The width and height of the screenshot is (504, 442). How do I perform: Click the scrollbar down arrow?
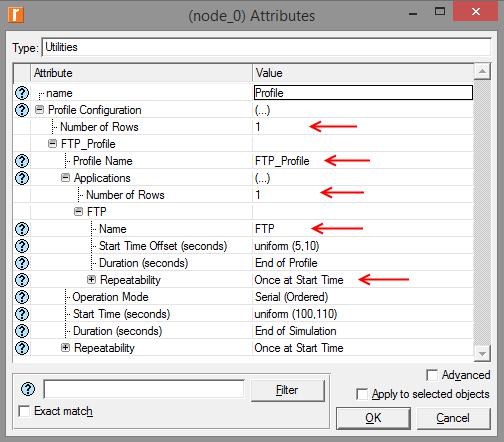(x=482, y=353)
